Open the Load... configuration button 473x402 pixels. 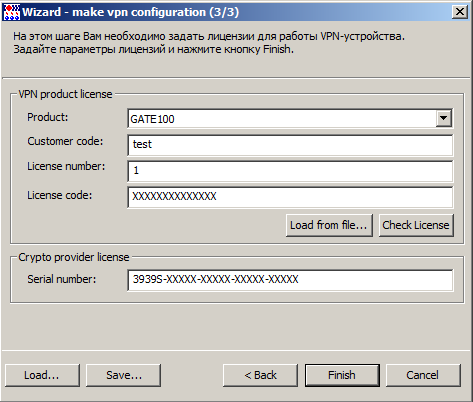[x=42, y=375]
